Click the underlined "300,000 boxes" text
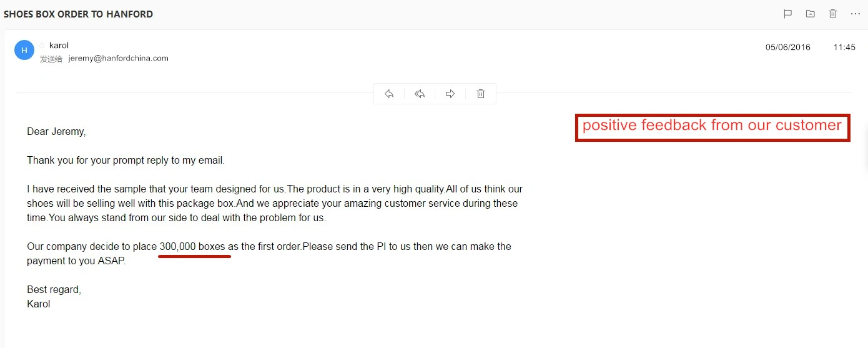 click(192, 247)
